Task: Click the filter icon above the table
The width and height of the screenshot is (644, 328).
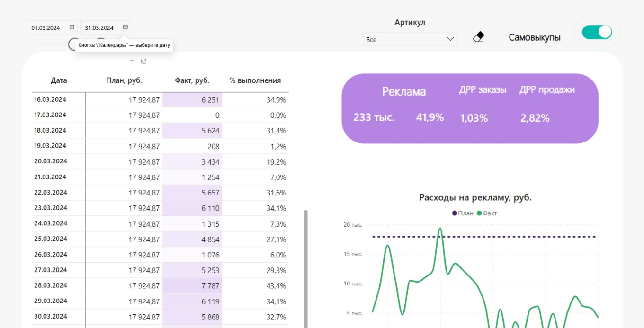Action: (x=132, y=61)
